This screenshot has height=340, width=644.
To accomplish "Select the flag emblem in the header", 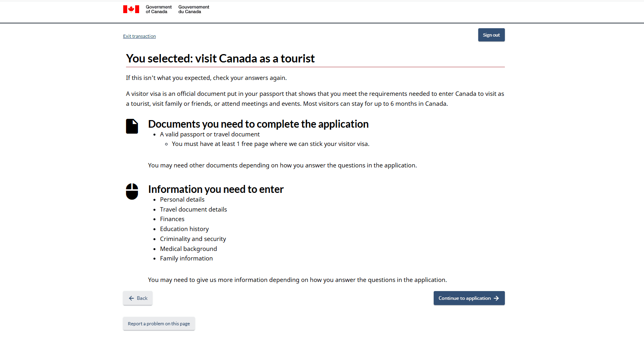I will click(131, 9).
